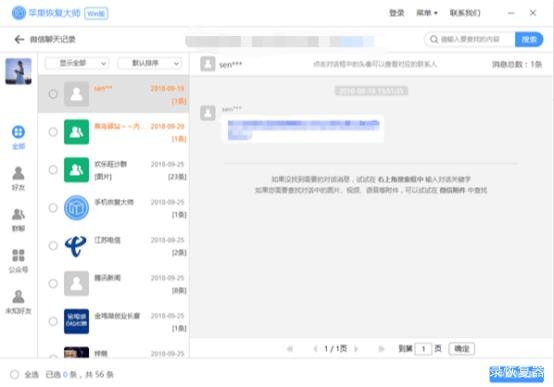The width and height of the screenshot is (554, 387).
Task: Click the sen*** avatar in the chat list
Action: [76, 94]
